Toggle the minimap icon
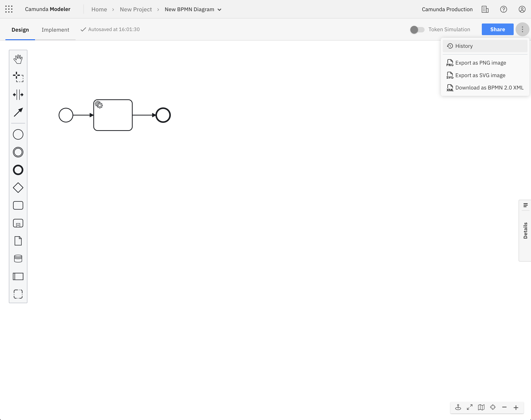This screenshot has width=531, height=420. pos(481,407)
